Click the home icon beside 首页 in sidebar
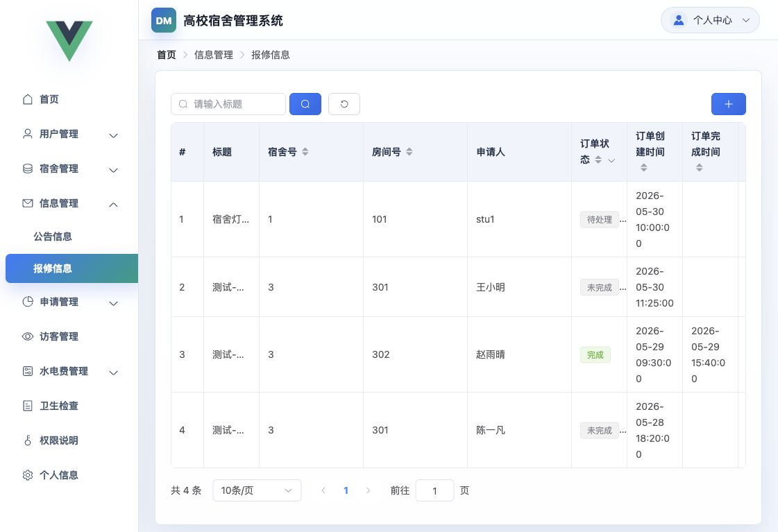Viewport: 778px width, 532px height. [x=28, y=99]
